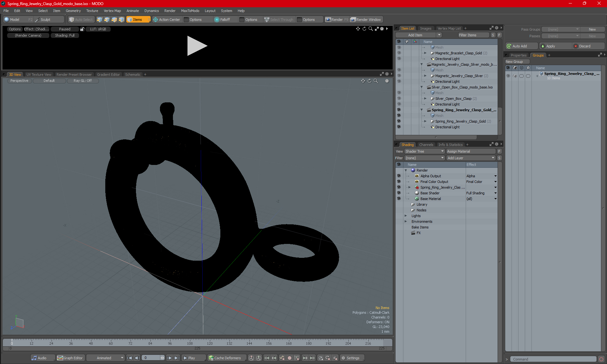Expand the Lights section in shader tree
This screenshot has height=364, width=607.
(406, 216)
